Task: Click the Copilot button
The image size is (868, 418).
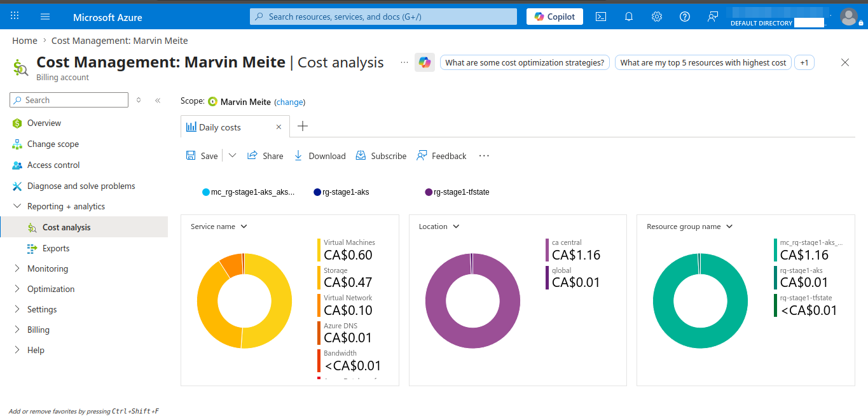Action: click(x=555, y=17)
